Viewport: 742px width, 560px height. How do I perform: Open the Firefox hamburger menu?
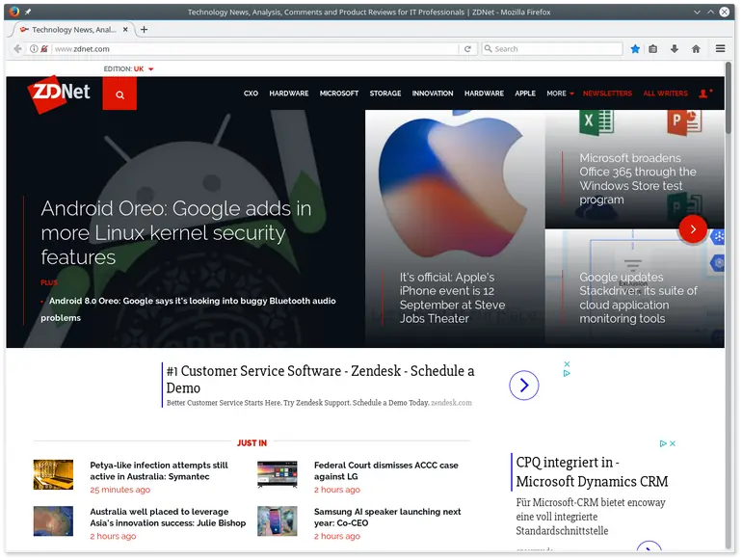pyautogui.click(x=721, y=49)
